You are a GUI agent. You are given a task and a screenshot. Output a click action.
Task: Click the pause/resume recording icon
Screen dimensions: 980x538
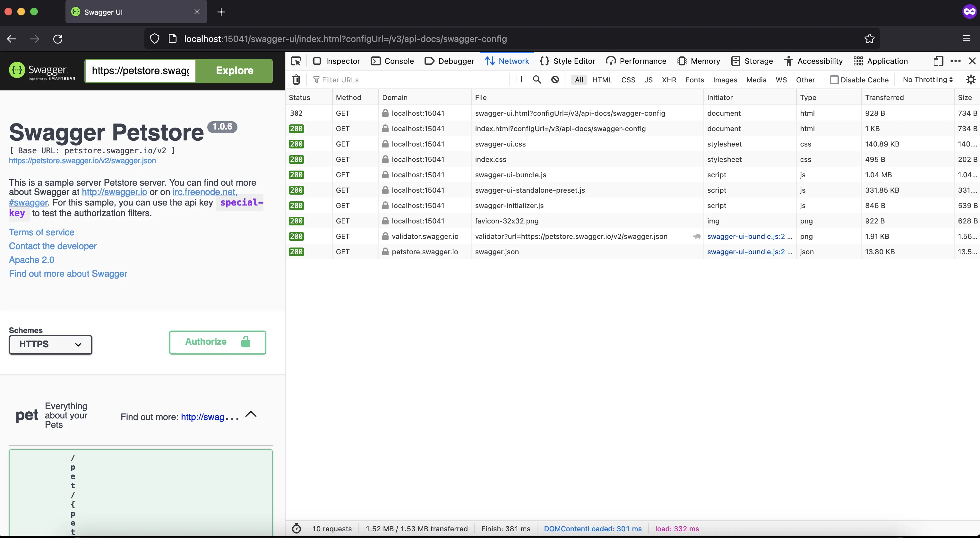[x=519, y=80]
